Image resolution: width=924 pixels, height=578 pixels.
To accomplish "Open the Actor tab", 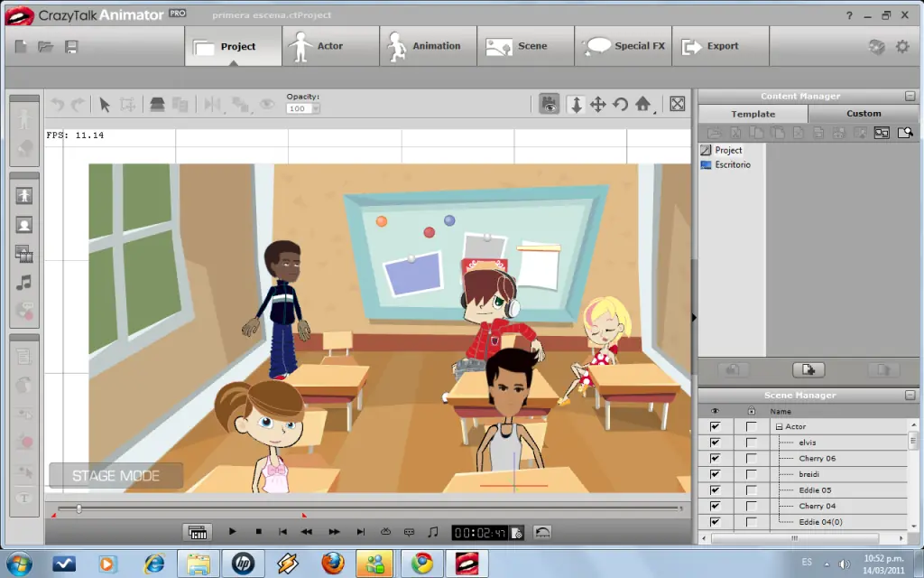I will coord(330,46).
